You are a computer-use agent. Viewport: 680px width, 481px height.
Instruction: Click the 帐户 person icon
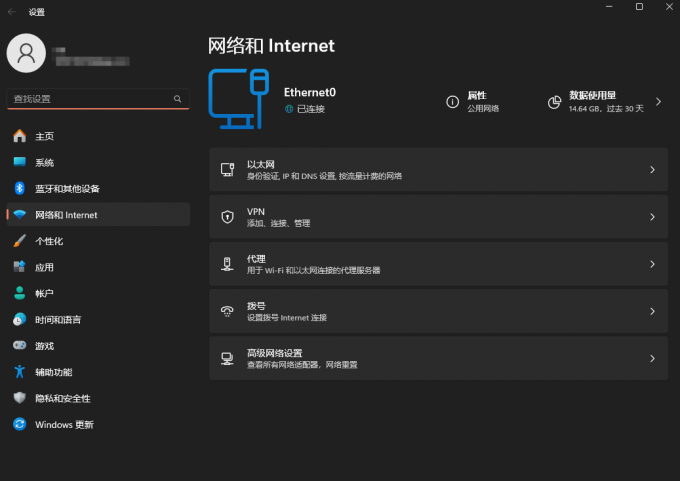(x=20, y=293)
